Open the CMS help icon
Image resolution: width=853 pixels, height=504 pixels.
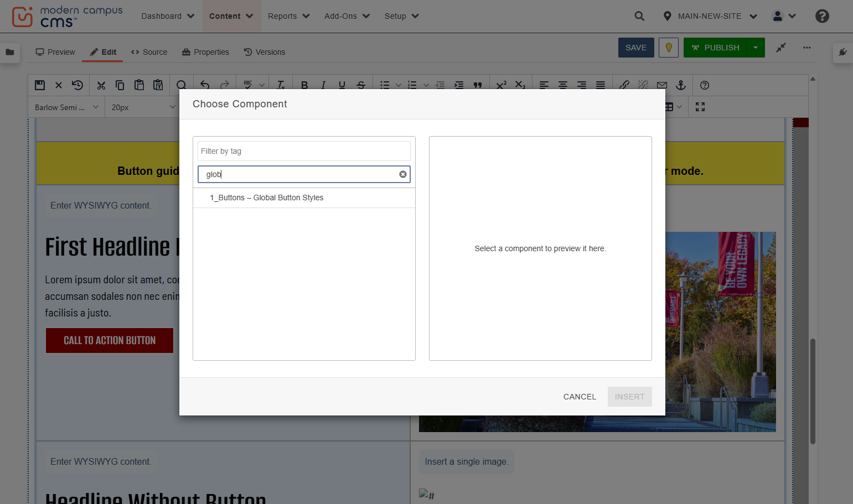tap(822, 16)
